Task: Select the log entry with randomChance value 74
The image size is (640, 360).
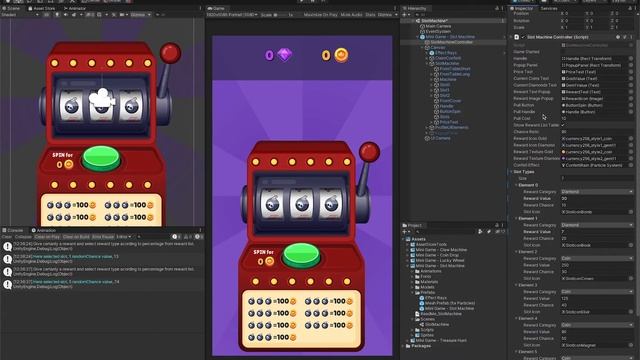Action: coord(102,284)
